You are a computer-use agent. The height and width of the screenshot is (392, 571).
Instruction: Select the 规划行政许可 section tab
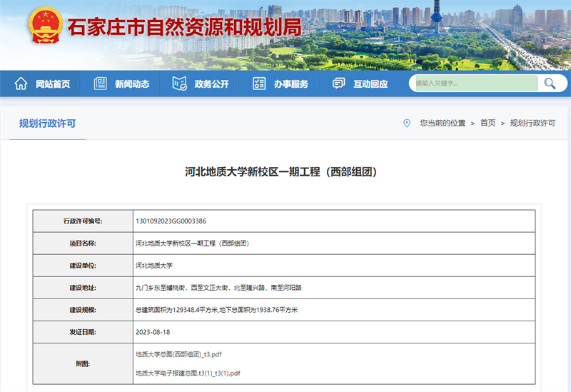pos(47,124)
